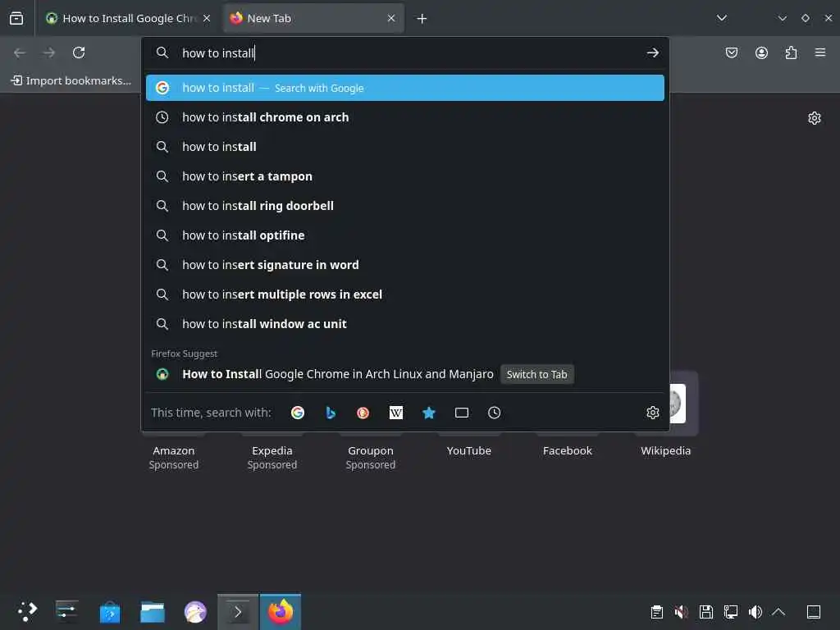This screenshot has height=630, width=840.
Task: Open Save to Pocket button
Action: (x=731, y=52)
